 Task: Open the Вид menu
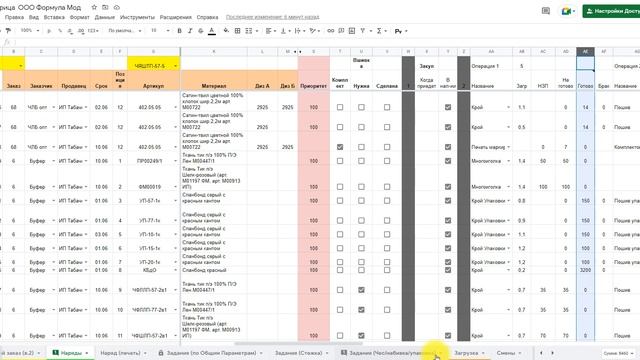click(34, 17)
